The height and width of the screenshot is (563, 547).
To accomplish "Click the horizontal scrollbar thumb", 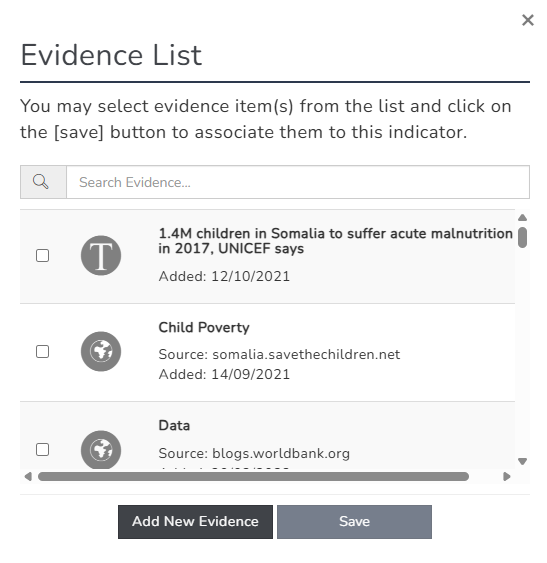I will point(253,477).
